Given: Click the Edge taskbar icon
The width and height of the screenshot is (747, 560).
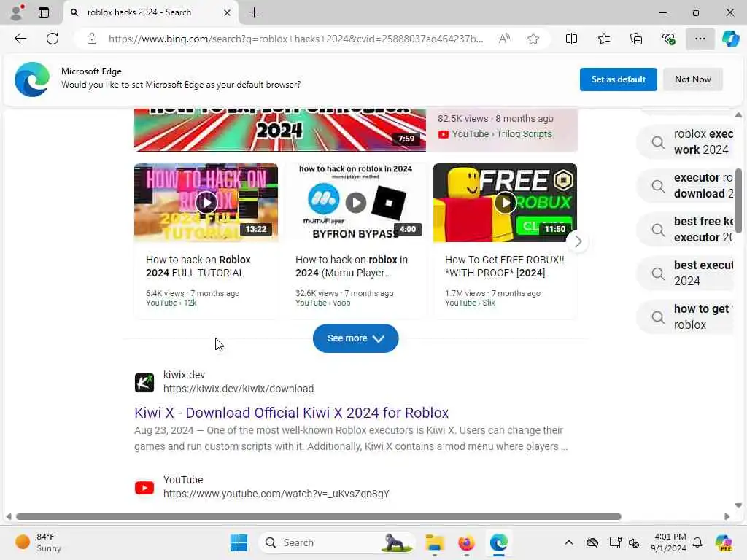Looking at the screenshot, I should coord(498,542).
